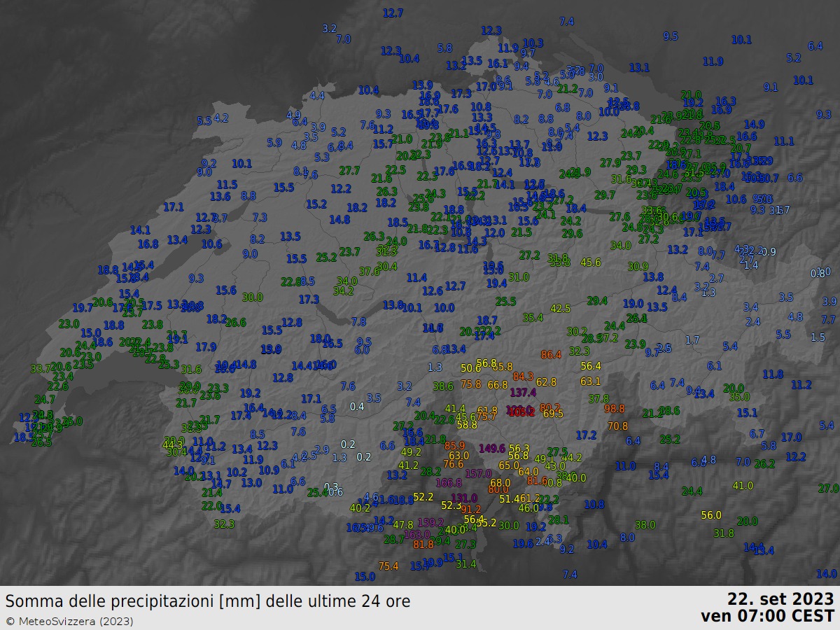Viewport: 840px width, 630px height.
Task: Select the orange '85.9' value
Action: 455,445
